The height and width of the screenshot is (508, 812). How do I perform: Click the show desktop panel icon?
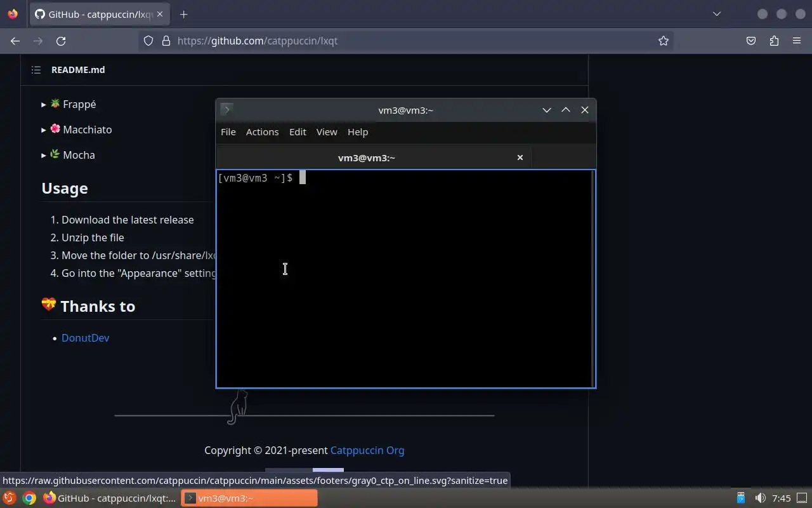[803, 498]
